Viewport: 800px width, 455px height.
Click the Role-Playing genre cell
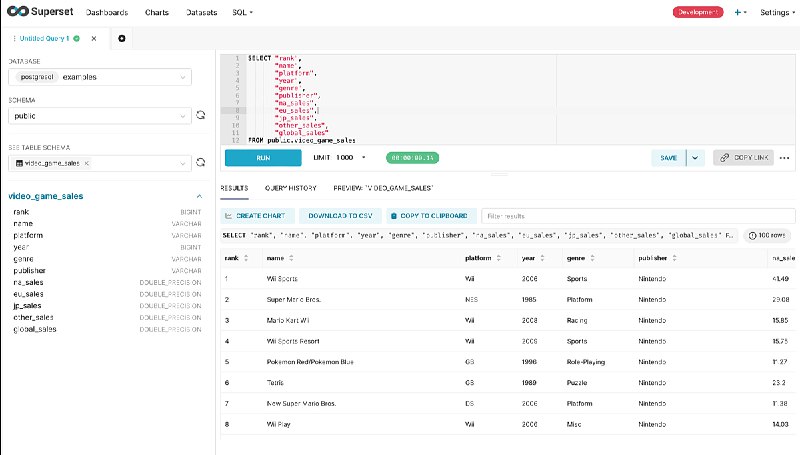[586, 362]
